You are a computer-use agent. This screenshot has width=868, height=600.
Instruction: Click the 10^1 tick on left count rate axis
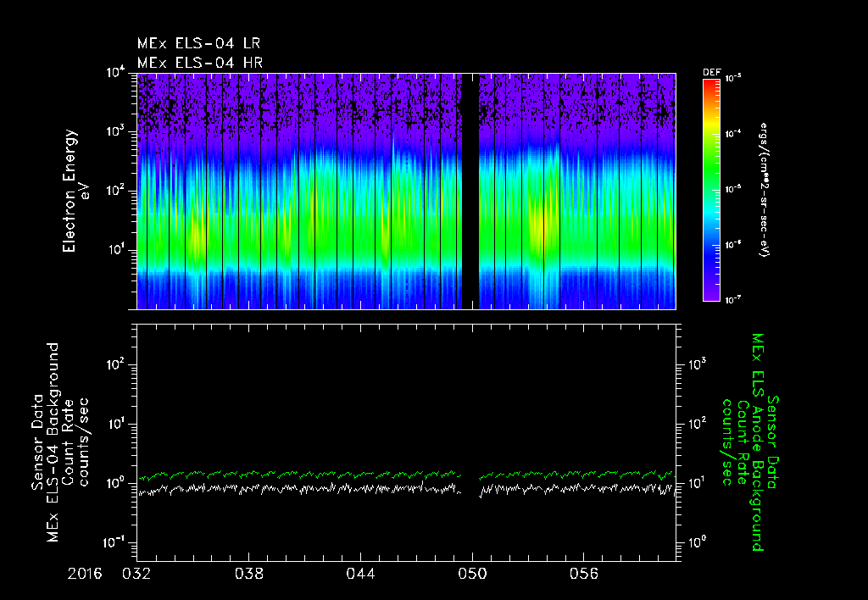click(x=115, y=425)
